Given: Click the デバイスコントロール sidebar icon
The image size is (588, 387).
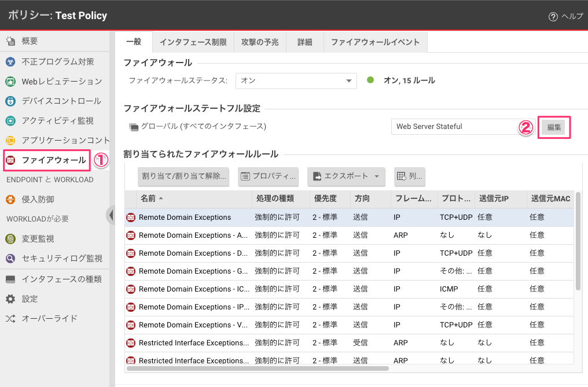Looking at the screenshot, I should tap(10, 101).
